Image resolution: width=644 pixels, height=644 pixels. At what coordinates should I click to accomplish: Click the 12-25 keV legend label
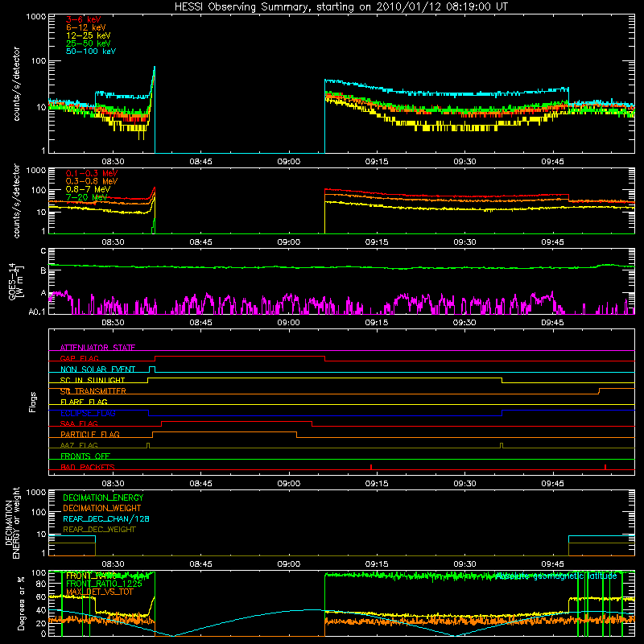(x=89, y=35)
